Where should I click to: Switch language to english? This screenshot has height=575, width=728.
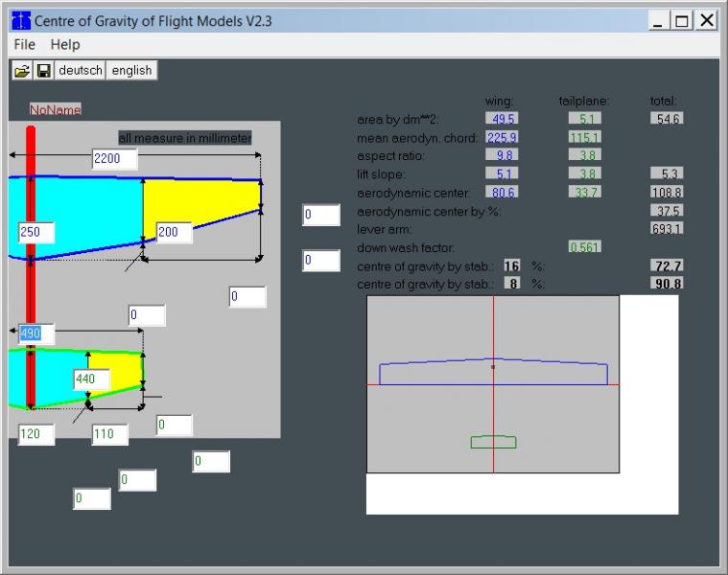pos(131,70)
